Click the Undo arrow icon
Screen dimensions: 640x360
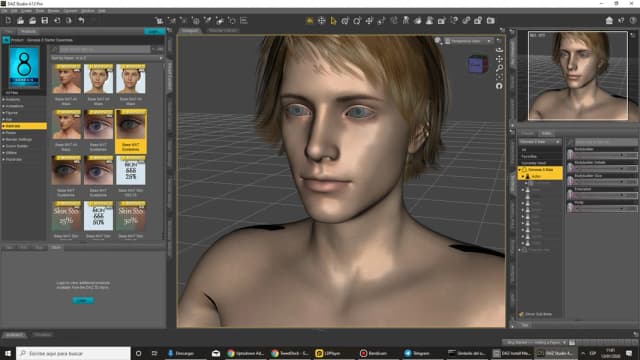[81, 20]
